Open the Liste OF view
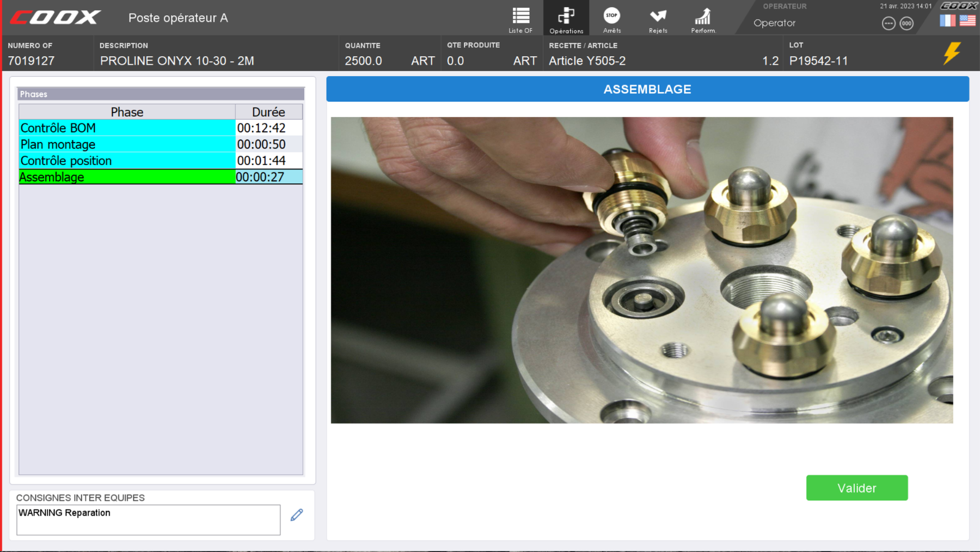The width and height of the screenshot is (980, 552). pos(520,20)
